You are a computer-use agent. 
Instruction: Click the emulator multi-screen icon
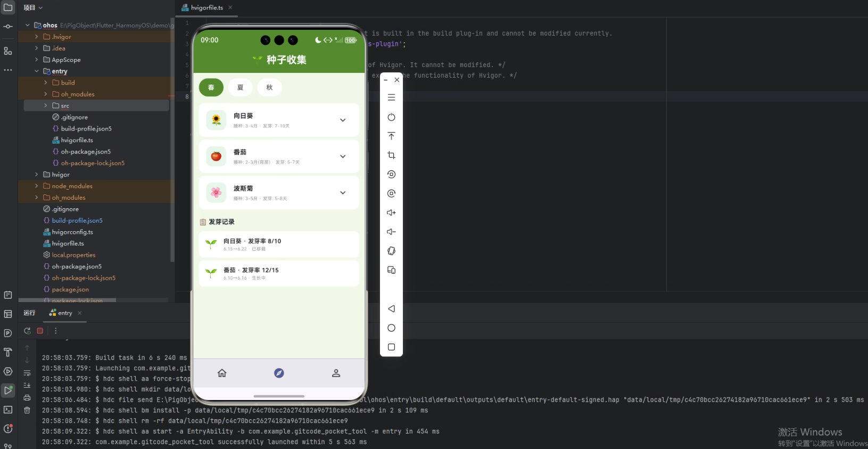pos(391,270)
